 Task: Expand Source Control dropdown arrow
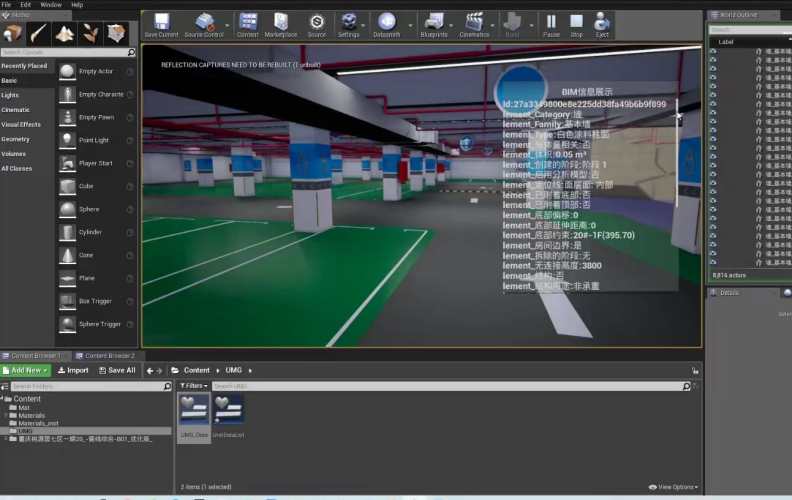(227, 25)
